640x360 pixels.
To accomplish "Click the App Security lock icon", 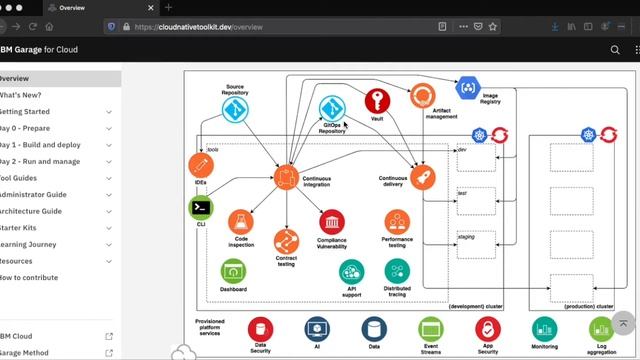I will click(x=488, y=329).
